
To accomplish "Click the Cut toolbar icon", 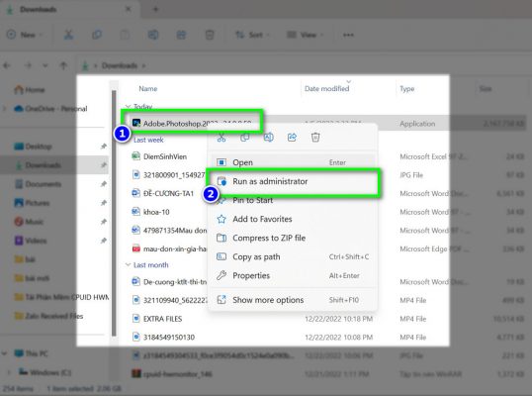I will (x=68, y=35).
